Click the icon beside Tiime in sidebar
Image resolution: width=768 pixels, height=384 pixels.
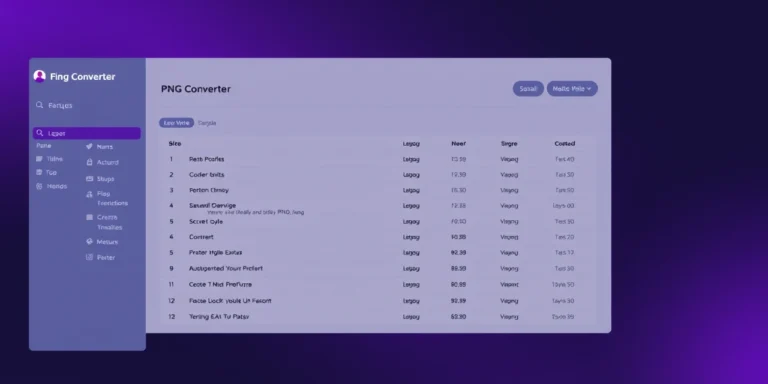click(x=39, y=159)
